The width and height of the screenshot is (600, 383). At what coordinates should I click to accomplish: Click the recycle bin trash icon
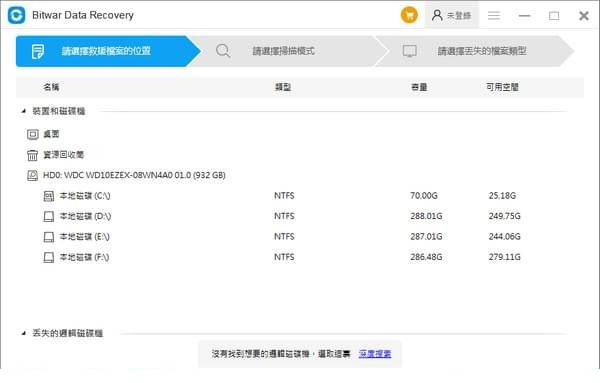click(x=33, y=155)
